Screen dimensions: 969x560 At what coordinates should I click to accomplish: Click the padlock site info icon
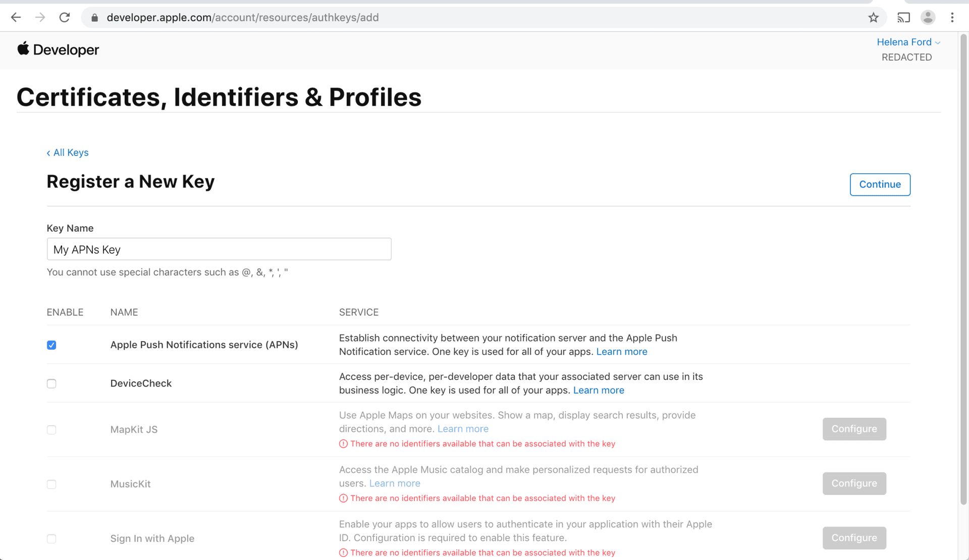(94, 18)
